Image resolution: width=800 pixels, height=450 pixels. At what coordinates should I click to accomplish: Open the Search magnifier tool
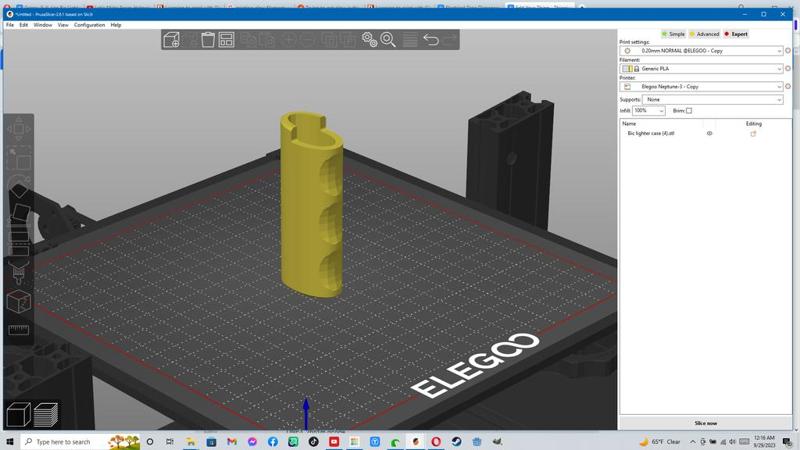[x=388, y=40]
